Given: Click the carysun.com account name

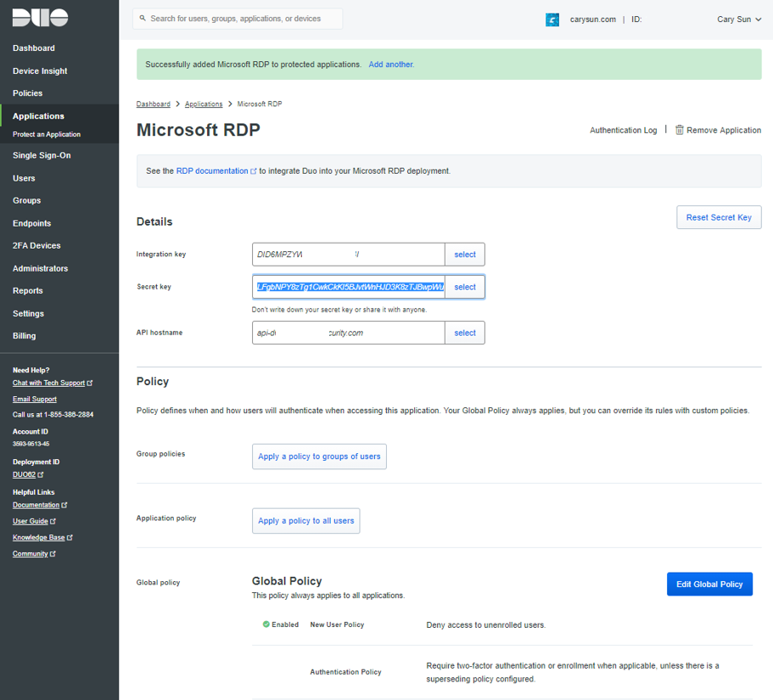Looking at the screenshot, I should pos(592,20).
